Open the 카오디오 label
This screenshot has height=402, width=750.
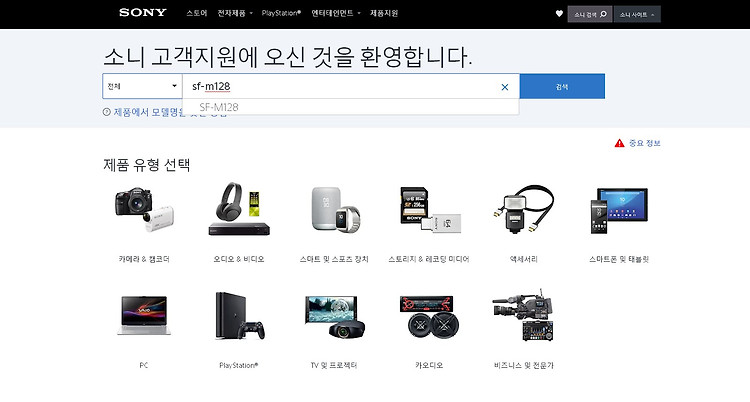coord(429,365)
